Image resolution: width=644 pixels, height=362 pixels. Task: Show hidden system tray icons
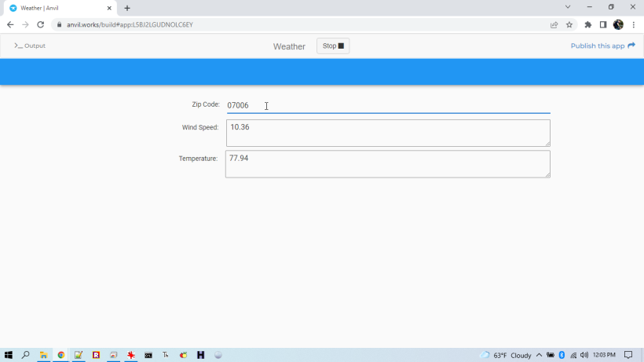(539, 355)
